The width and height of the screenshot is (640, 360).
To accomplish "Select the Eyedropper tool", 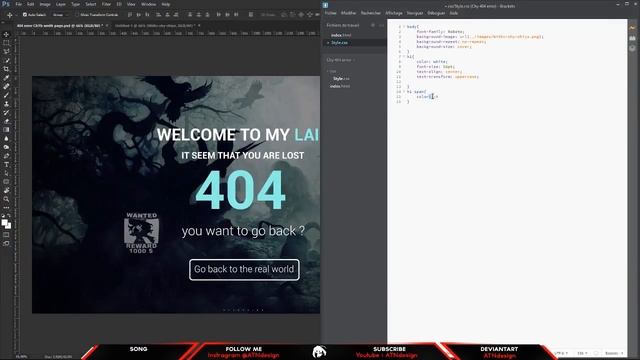I will (x=6, y=78).
